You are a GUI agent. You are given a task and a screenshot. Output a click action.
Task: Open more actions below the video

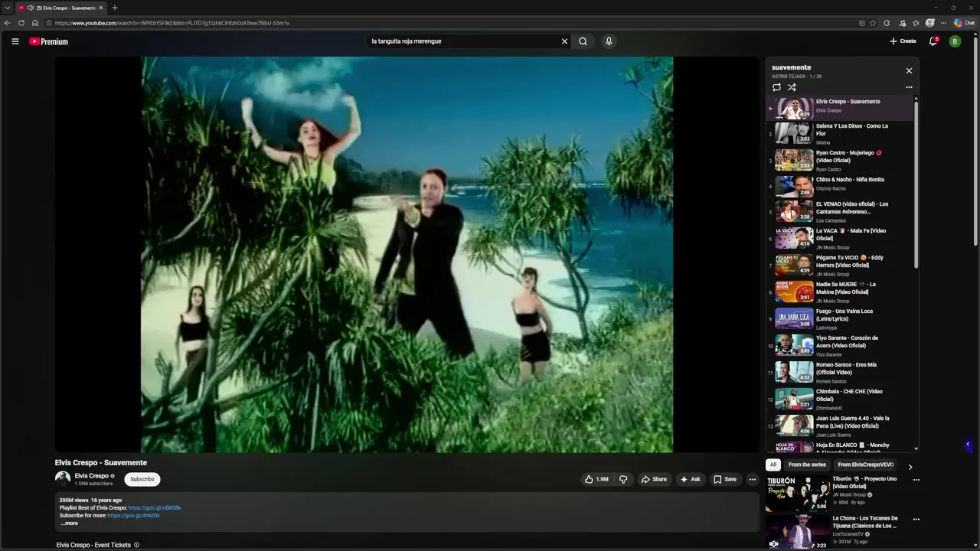click(752, 479)
